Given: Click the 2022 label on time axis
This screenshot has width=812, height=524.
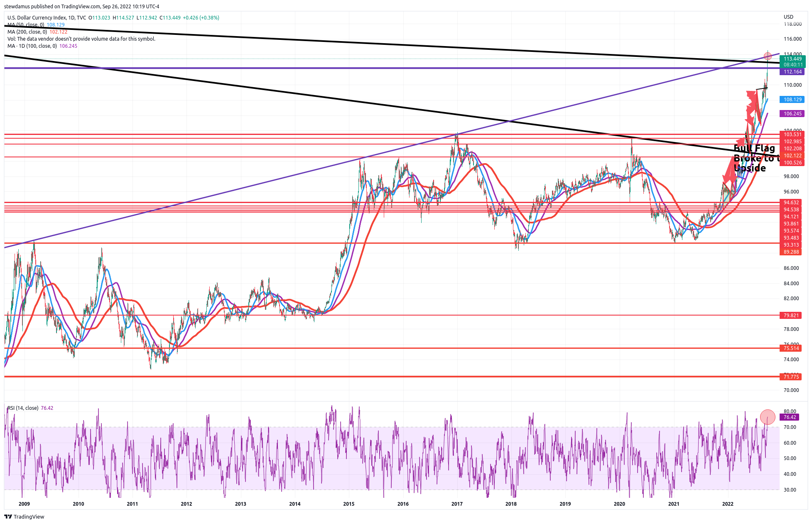Looking at the screenshot, I should click(728, 504).
